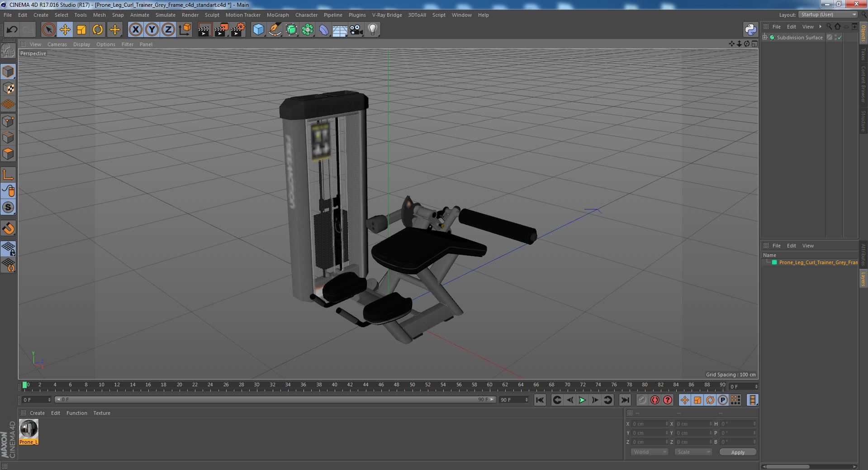868x470 pixels.
Task: Click the Apply button
Action: [x=738, y=452]
